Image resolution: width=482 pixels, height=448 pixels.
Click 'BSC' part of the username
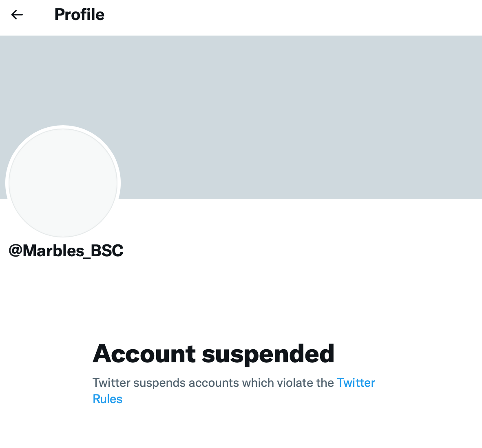tap(107, 251)
